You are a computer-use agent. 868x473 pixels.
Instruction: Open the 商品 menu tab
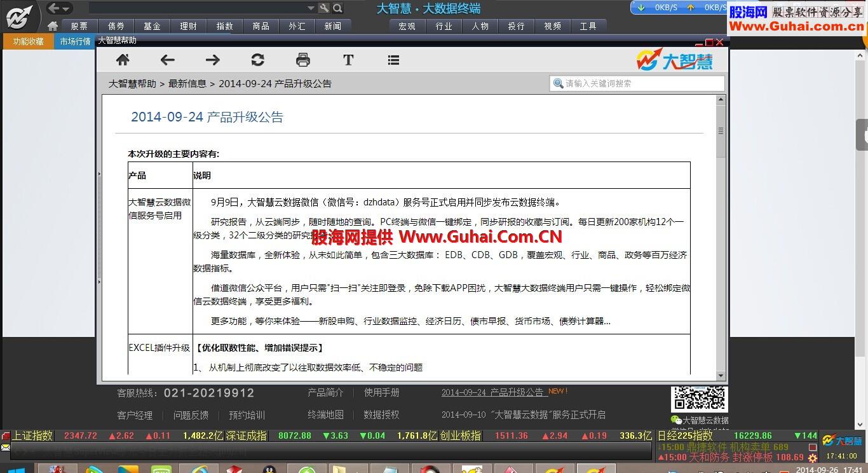[x=261, y=26]
